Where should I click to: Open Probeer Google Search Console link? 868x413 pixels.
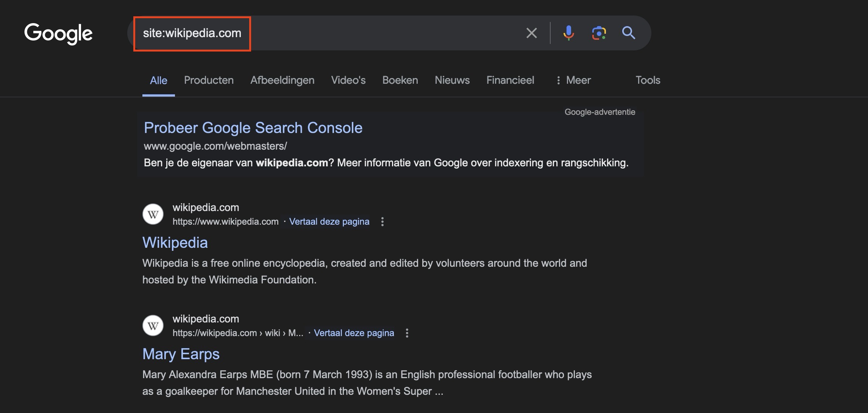pyautogui.click(x=253, y=128)
